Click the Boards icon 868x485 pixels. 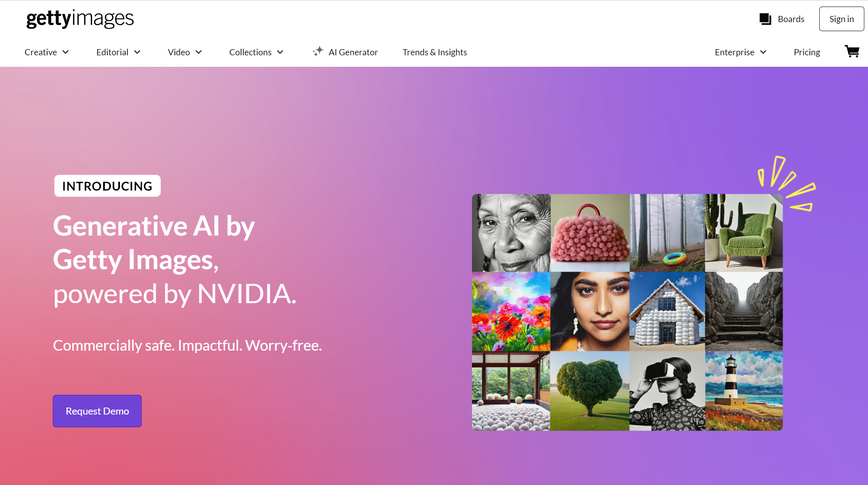pyautogui.click(x=766, y=18)
